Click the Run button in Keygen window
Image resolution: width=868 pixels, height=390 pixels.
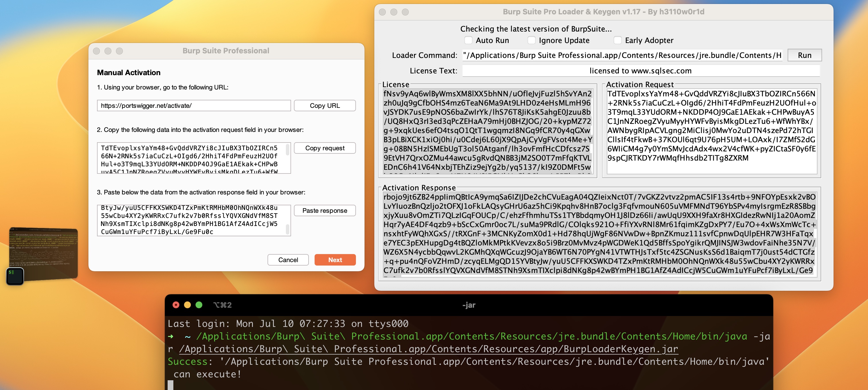(x=804, y=55)
